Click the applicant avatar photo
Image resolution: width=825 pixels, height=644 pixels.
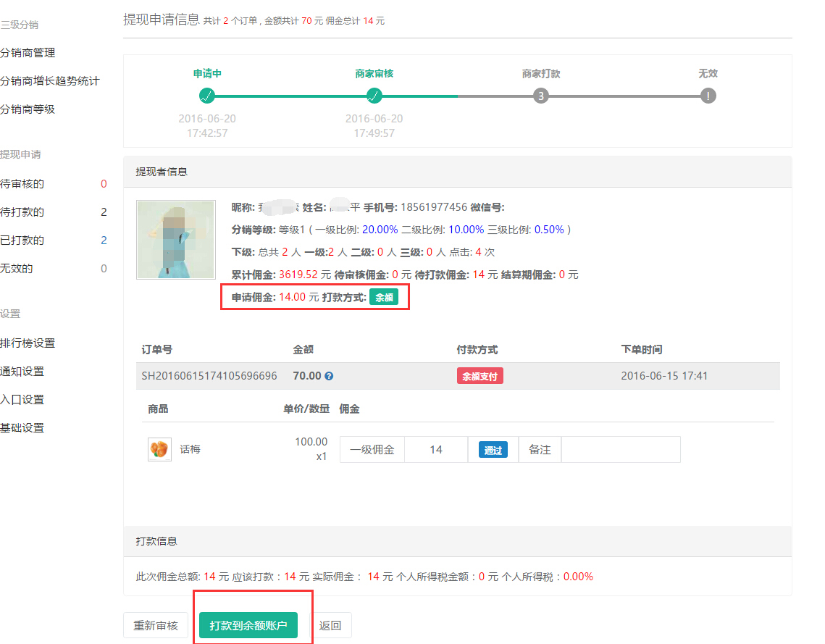(176, 240)
